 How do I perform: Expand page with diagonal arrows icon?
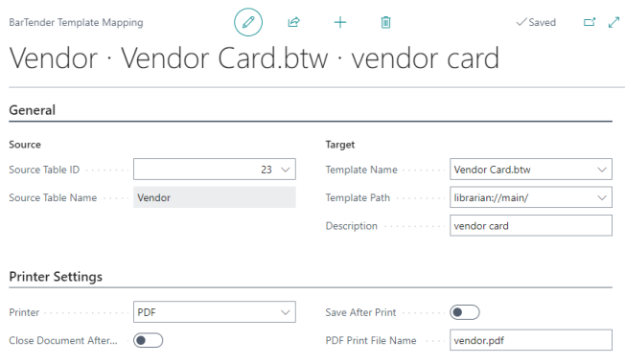coord(613,22)
